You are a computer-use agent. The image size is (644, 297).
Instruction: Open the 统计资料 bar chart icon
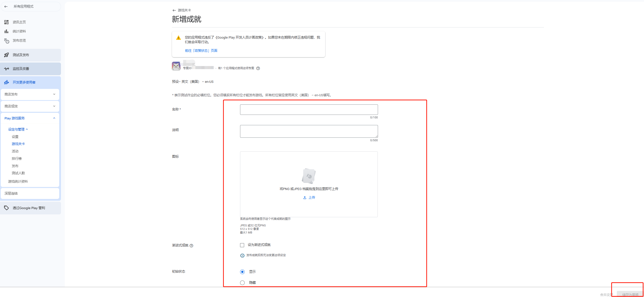click(x=7, y=31)
